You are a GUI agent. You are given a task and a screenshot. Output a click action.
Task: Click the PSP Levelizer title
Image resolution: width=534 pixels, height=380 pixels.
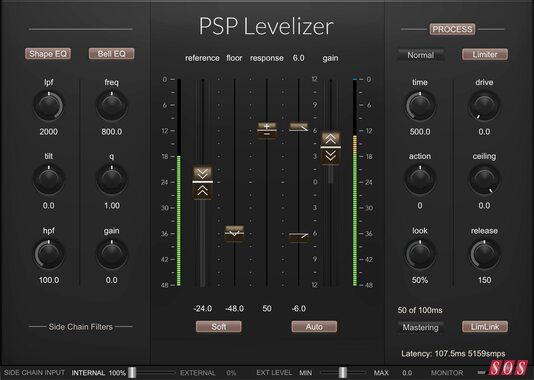(x=266, y=27)
